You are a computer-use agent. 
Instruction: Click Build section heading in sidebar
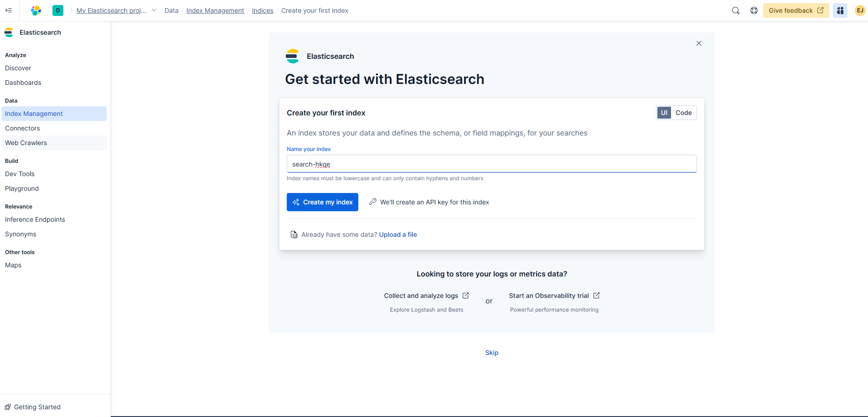pos(11,161)
